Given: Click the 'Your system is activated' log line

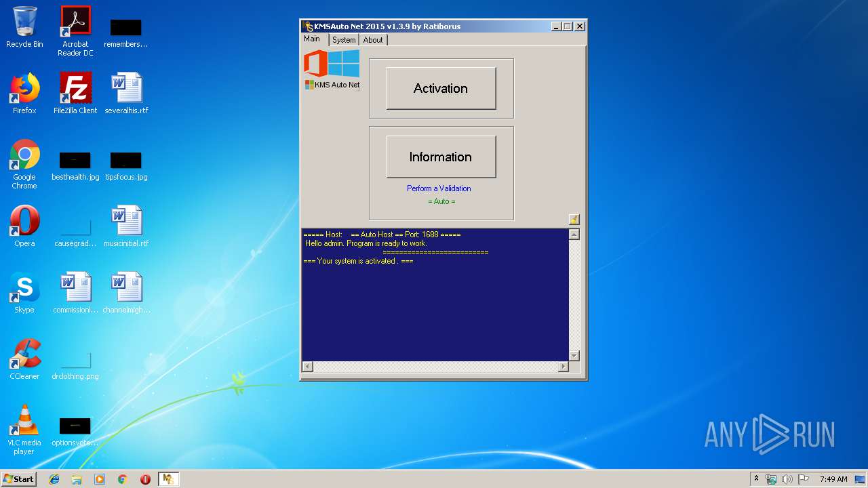Looking at the screenshot, I should (x=358, y=261).
